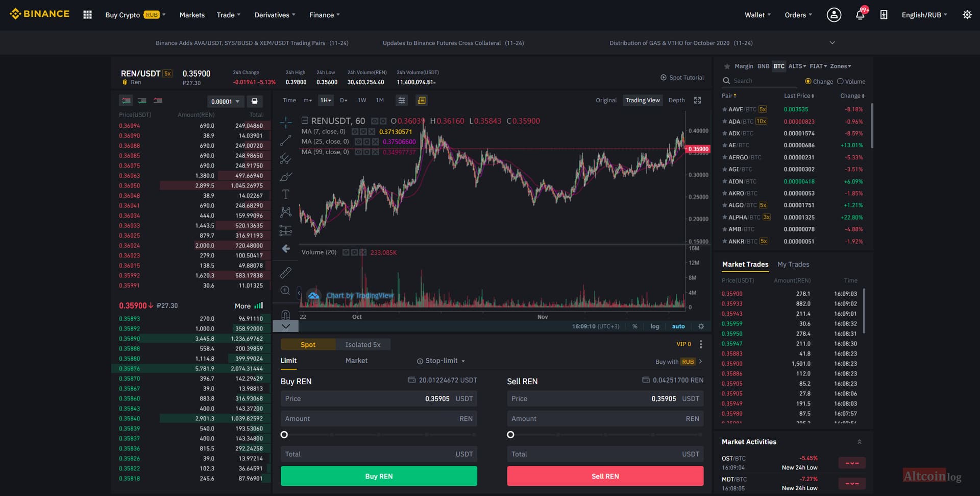Enter chart fullscreen mode

click(x=697, y=100)
